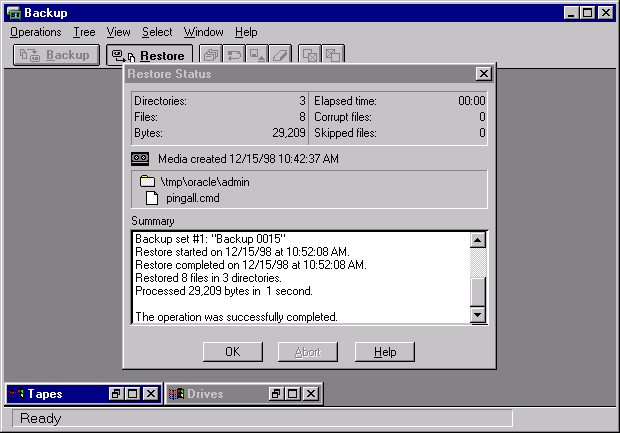620x433 pixels.
Task: Click the Backup toolbar button
Action: [56, 55]
